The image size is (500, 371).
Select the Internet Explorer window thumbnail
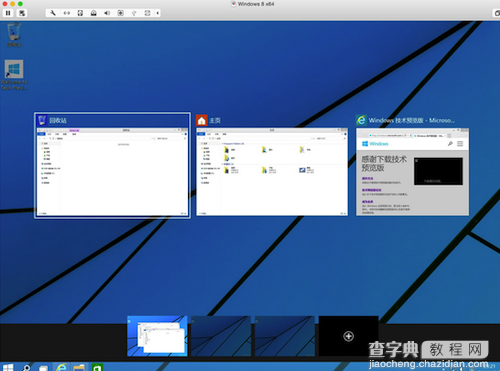point(412,172)
